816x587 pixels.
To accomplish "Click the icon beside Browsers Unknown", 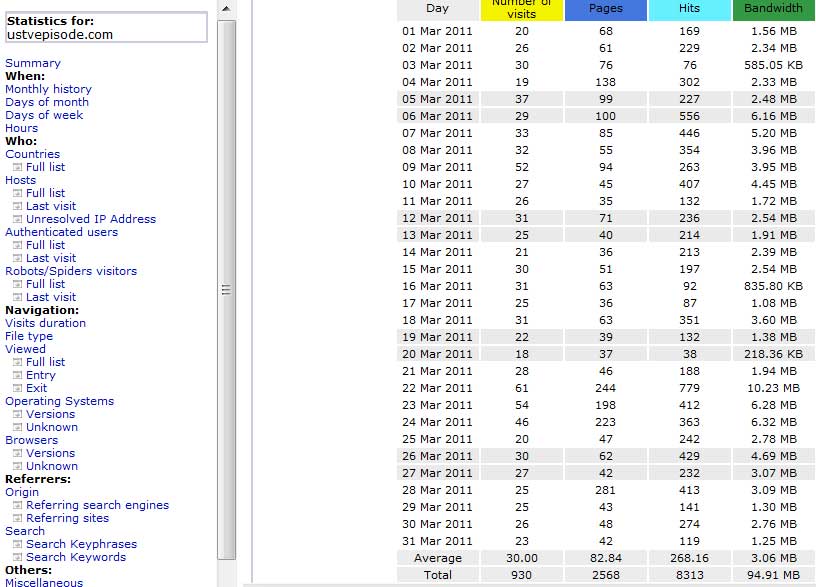I will 18,466.
